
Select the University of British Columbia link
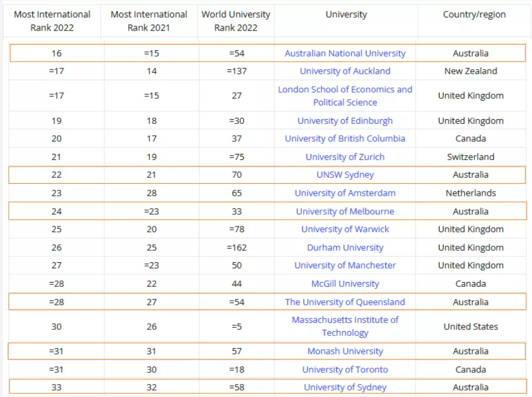click(345, 139)
